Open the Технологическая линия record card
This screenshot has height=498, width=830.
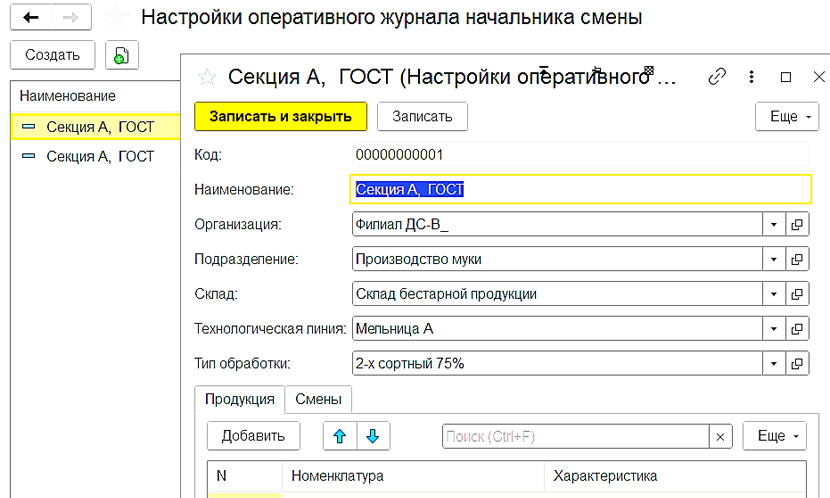pos(797,329)
